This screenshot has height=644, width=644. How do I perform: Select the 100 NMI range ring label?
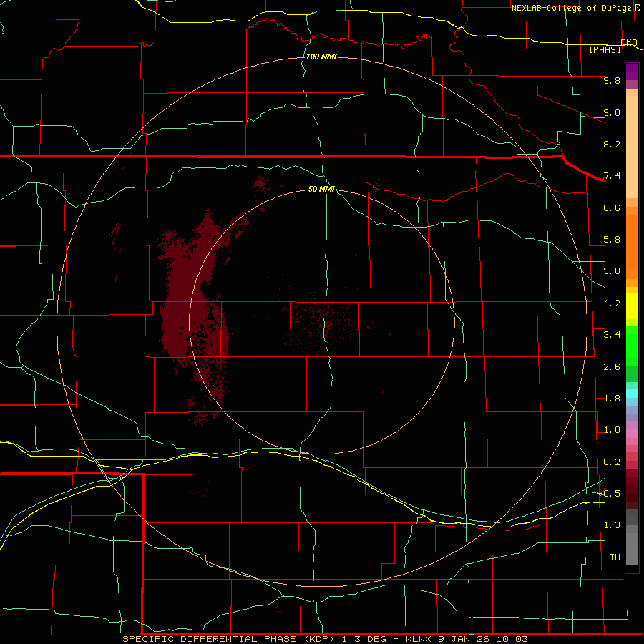[x=321, y=57]
